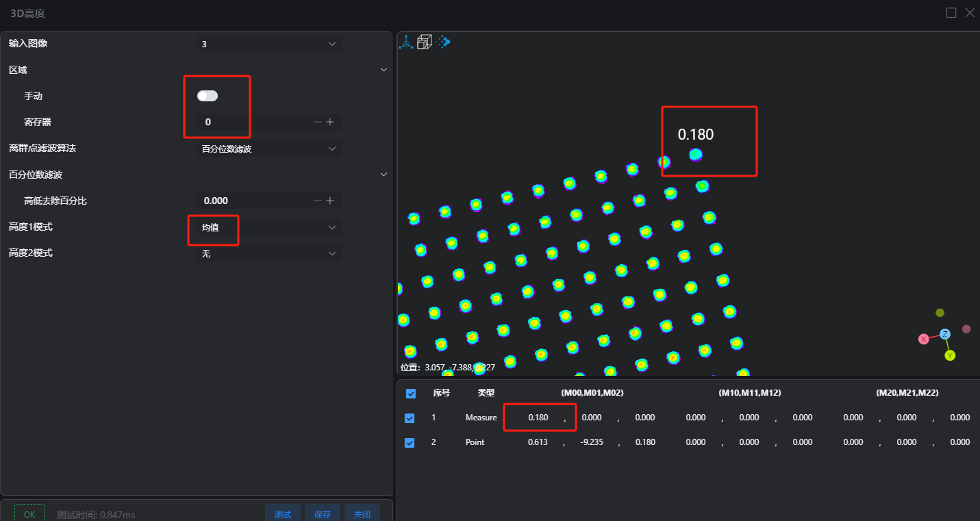Click the 类型 column header

[486, 393]
